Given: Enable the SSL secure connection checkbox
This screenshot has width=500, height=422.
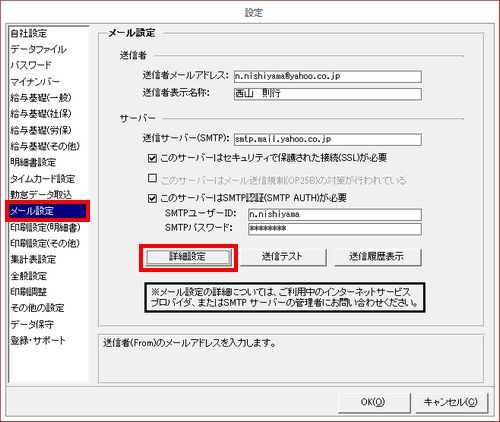Looking at the screenshot, I should (152, 158).
